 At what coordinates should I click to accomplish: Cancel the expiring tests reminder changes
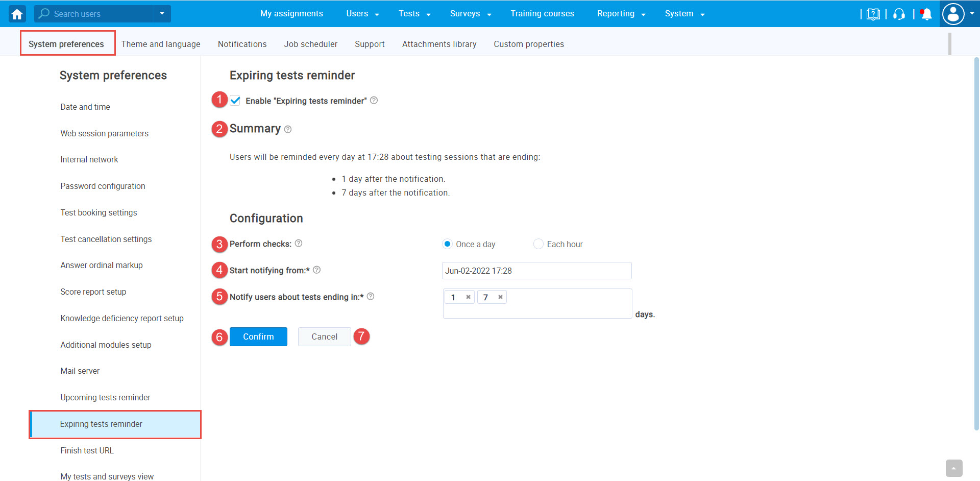click(x=324, y=336)
